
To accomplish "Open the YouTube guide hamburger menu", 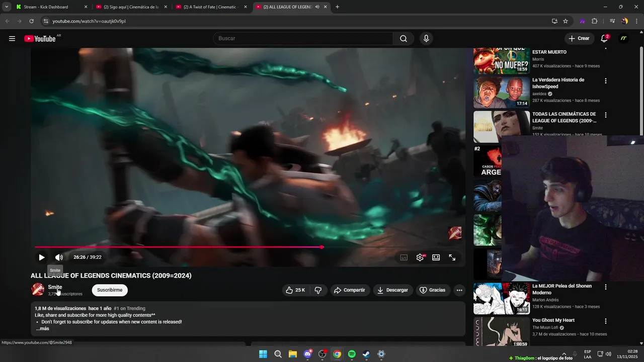I will 12,39.
